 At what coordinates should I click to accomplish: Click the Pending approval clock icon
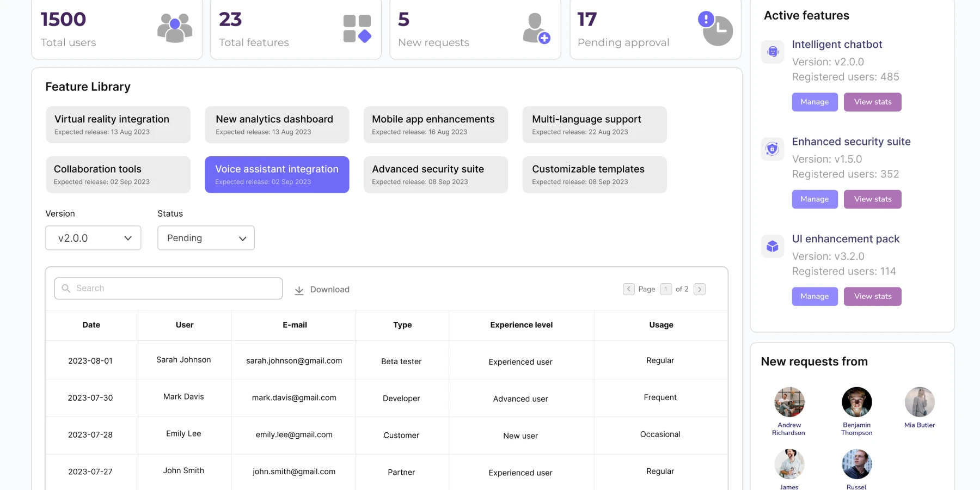coord(716,29)
